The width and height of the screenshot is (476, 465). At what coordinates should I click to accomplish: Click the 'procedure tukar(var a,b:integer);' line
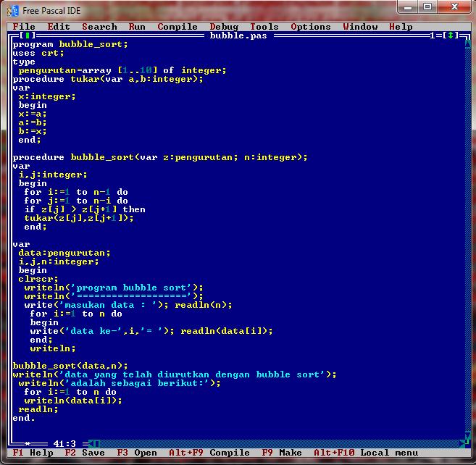(x=108, y=79)
